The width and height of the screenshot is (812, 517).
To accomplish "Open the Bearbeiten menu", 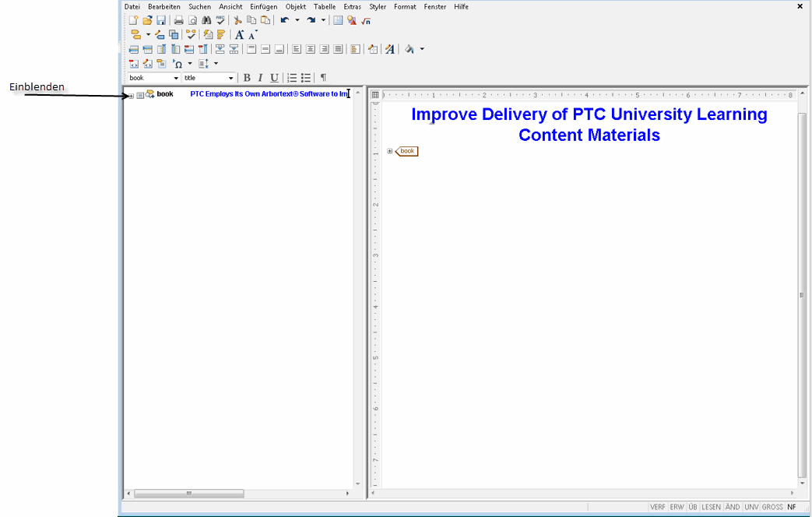I will pyautogui.click(x=164, y=7).
